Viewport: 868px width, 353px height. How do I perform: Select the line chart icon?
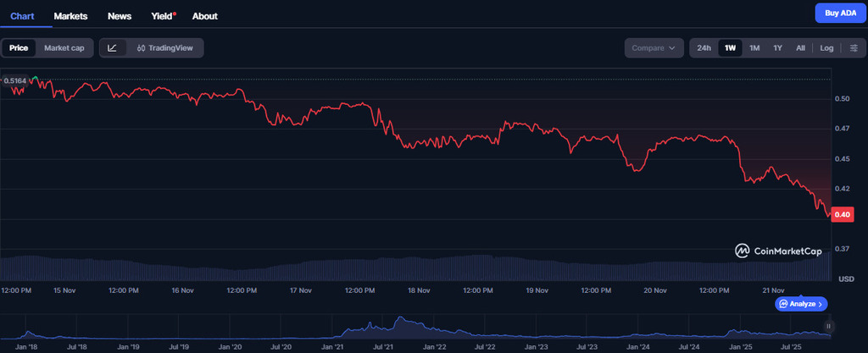click(x=113, y=48)
